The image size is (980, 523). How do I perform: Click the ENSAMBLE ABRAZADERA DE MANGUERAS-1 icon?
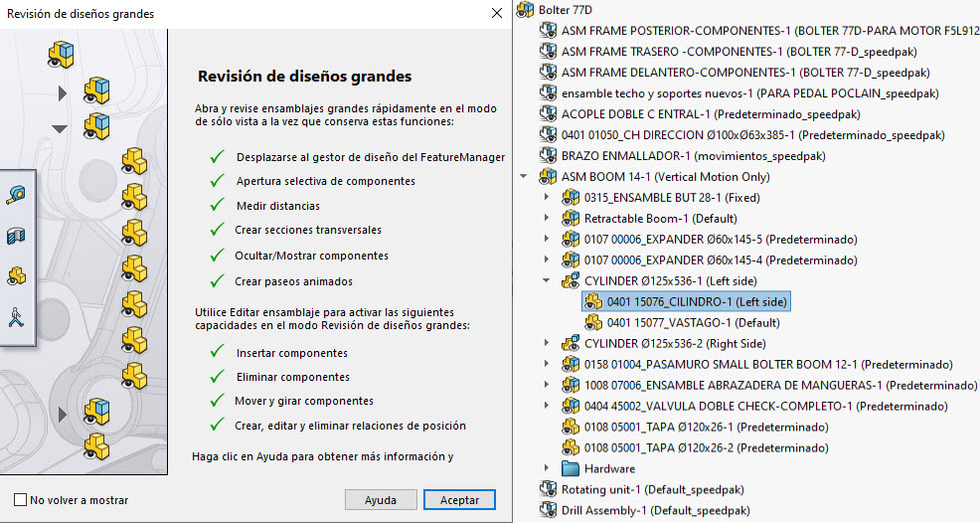[x=571, y=386]
